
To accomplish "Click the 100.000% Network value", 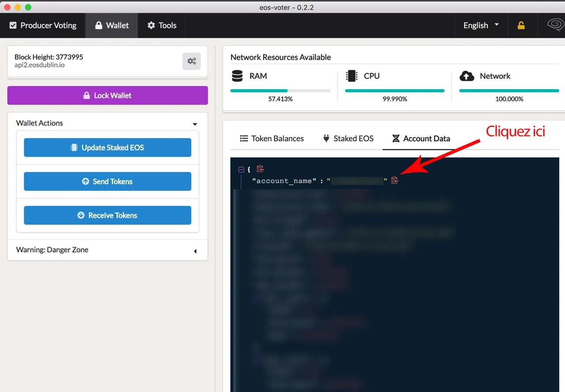I will click(509, 99).
